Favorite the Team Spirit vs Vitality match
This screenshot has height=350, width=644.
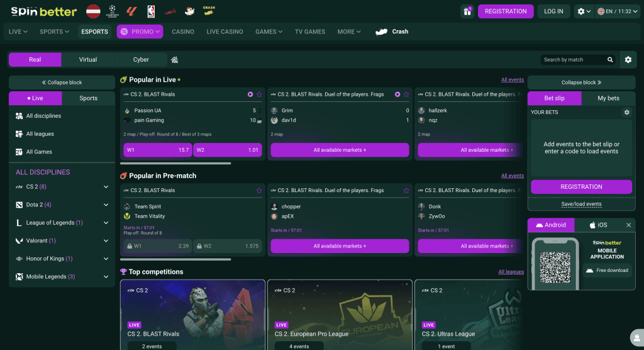259,191
